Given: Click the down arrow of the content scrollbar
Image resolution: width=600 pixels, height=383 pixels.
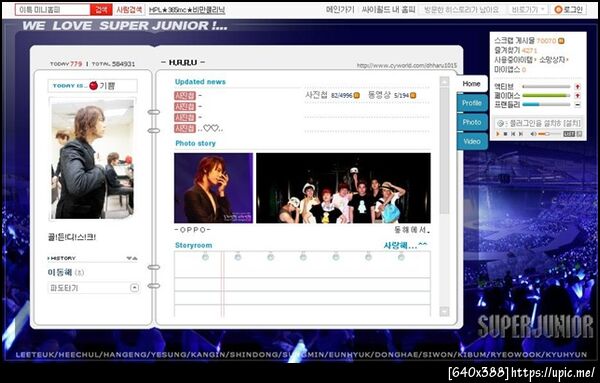Looking at the screenshot, I should coord(444,311).
